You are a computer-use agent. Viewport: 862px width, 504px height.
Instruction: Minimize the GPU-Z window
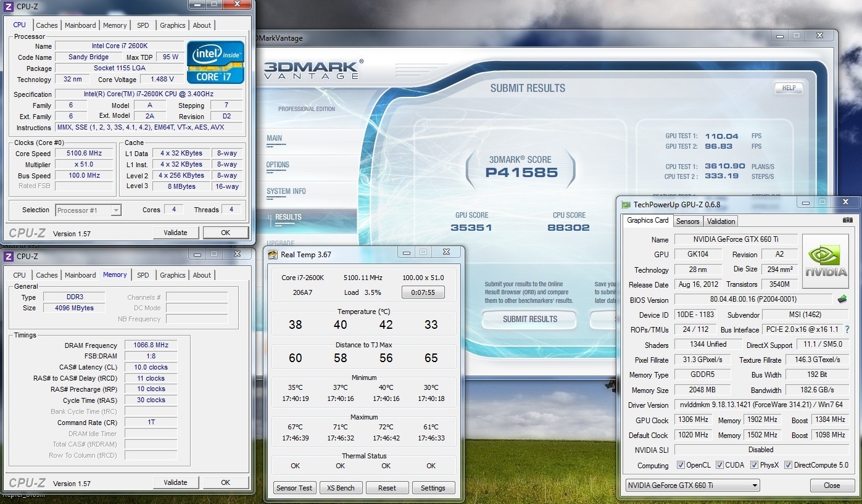tap(805, 202)
